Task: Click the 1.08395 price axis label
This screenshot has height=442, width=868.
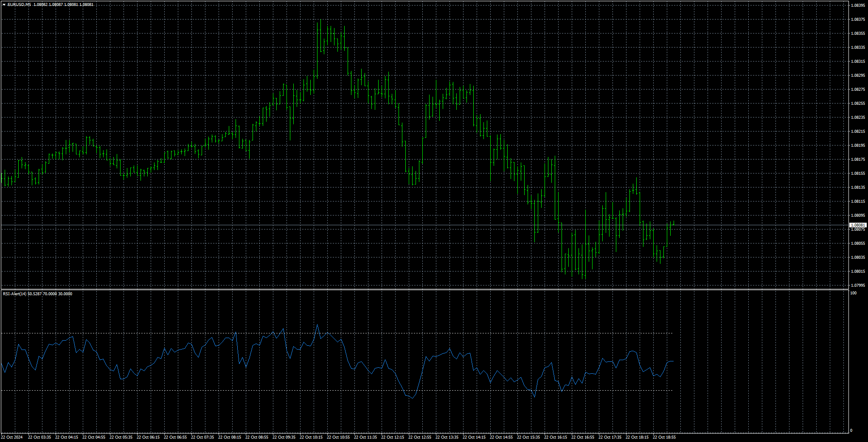Action: coord(858,6)
